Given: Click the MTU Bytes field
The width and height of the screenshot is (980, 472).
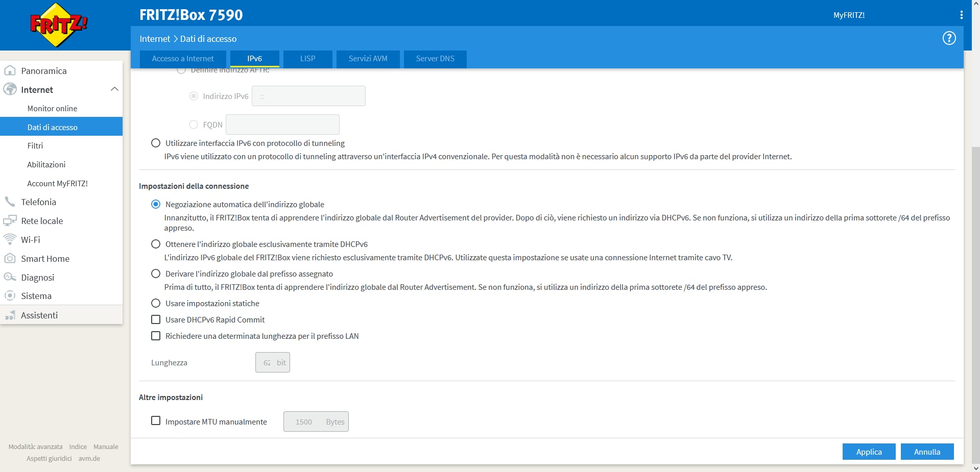Looking at the screenshot, I should pos(316,421).
